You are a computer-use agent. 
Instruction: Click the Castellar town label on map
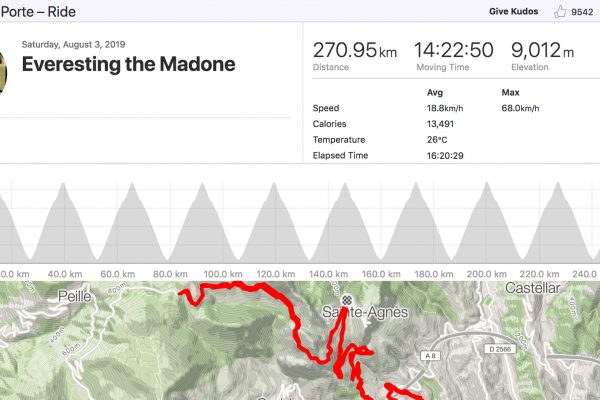(534, 287)
